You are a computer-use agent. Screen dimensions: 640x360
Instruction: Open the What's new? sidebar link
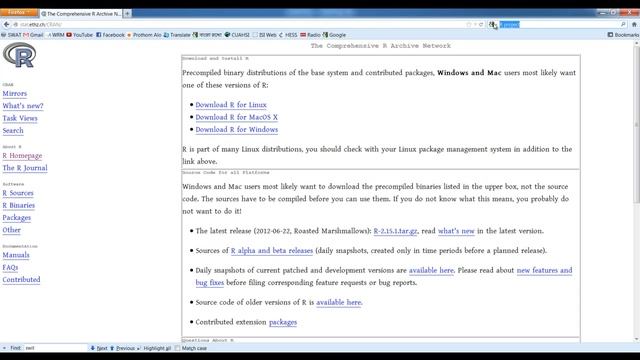click(x=23, y=106)
